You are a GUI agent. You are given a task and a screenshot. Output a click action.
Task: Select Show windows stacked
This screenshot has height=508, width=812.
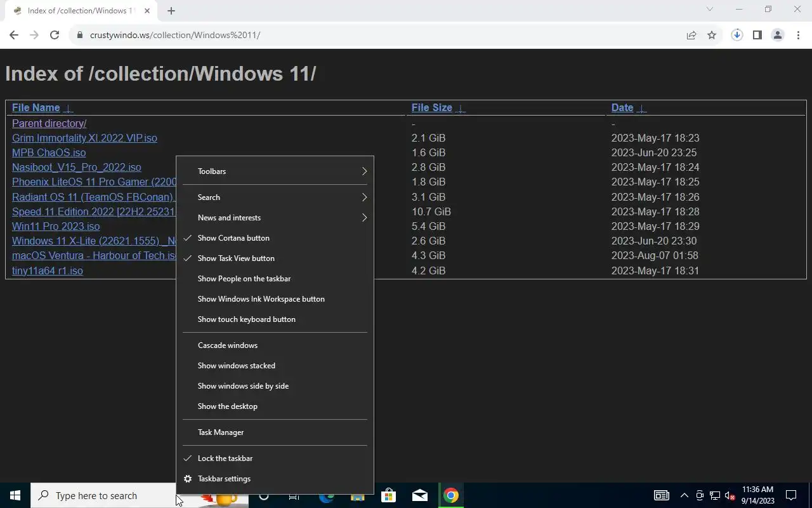(275, 366)
